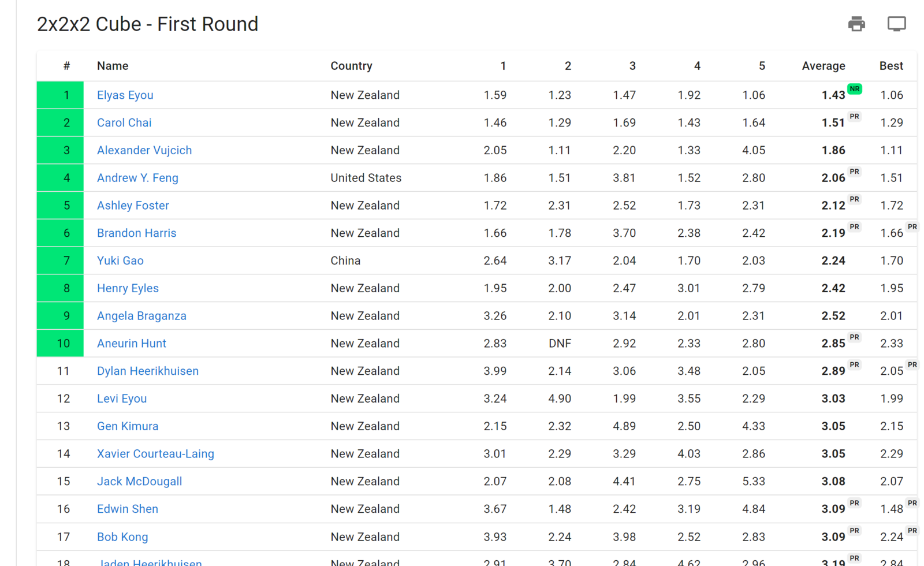Click the NR badge on Elyas Eyou's average
This screenshot has width=924, height=566.
tap(855, 89)
